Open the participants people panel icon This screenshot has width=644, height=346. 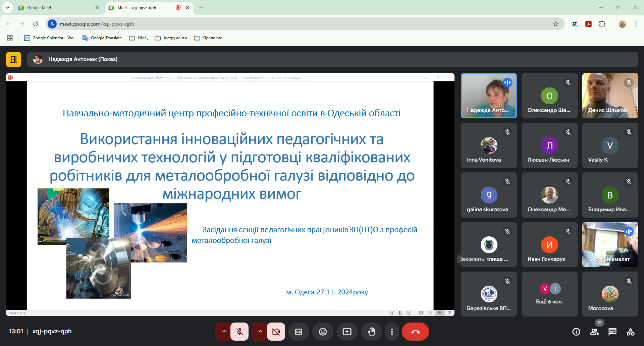click(x=594, y=332)
